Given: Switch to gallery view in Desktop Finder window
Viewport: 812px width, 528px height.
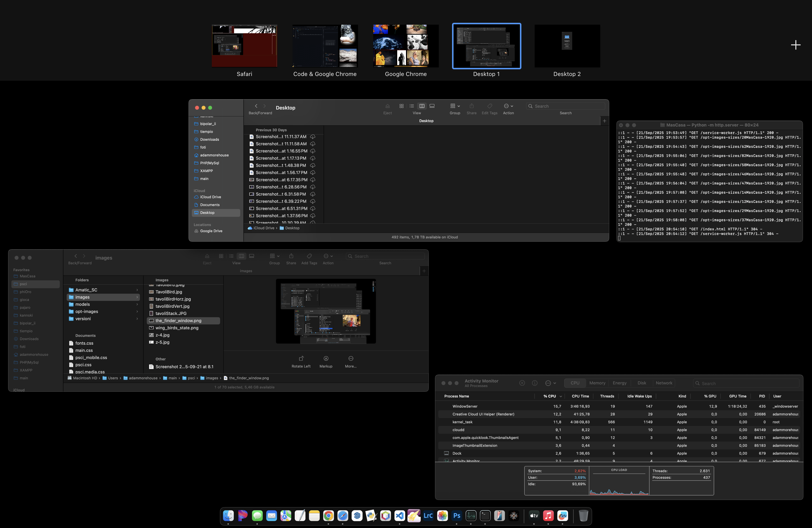Looking at the screenshot, I should 432,106.
